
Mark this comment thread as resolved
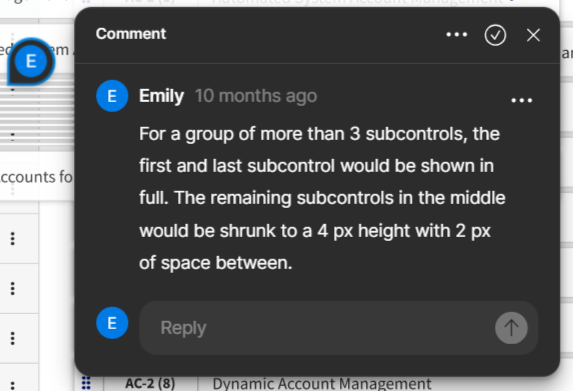[x=495, y=35]
